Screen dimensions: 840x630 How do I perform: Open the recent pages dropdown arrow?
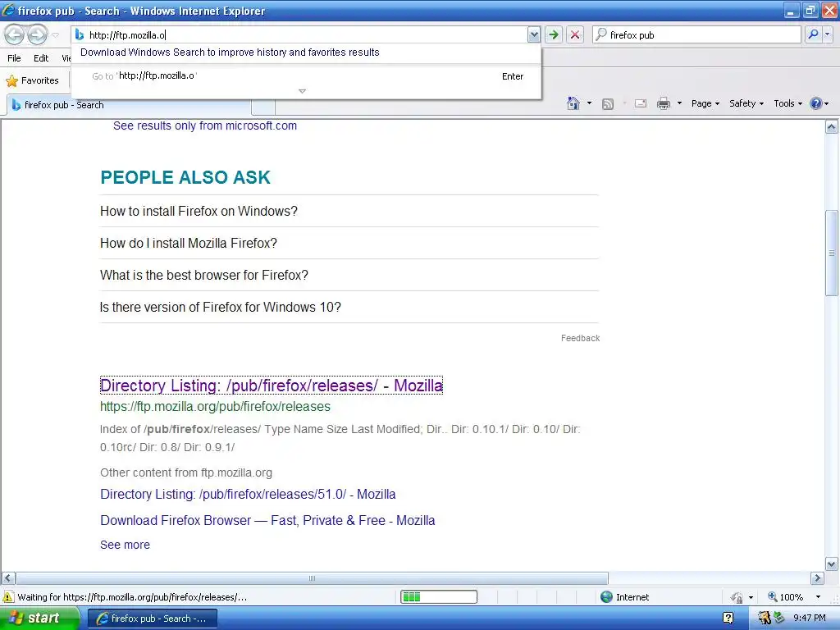pos(55,35)
